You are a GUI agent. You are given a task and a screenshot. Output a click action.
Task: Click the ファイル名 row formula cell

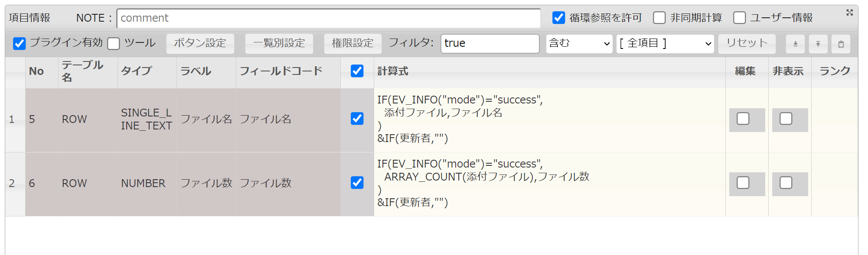pyautogui.click(x=549, y=120)
